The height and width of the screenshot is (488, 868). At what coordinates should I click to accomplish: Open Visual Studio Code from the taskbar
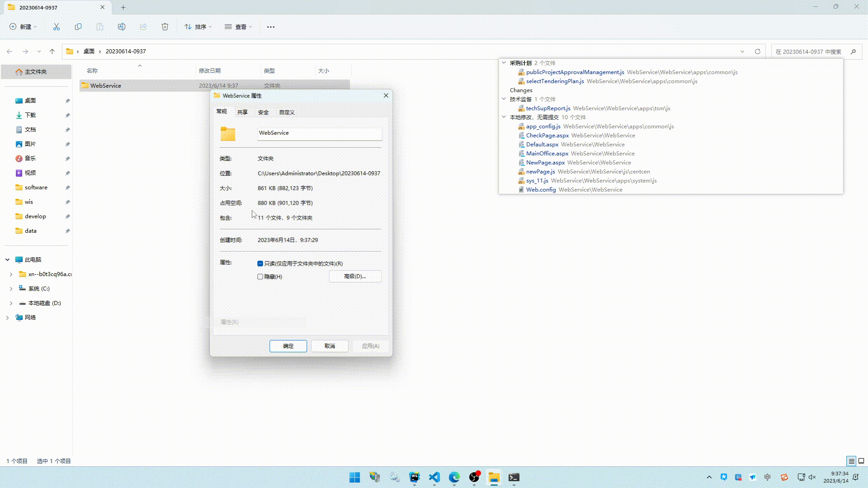click(434, 477)
